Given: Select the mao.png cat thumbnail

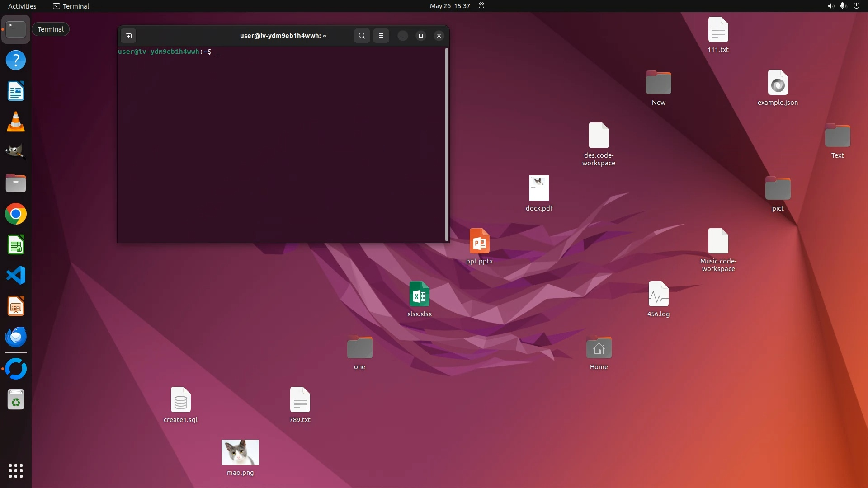Looking at the screenshot, I should [x=240, y=452].
